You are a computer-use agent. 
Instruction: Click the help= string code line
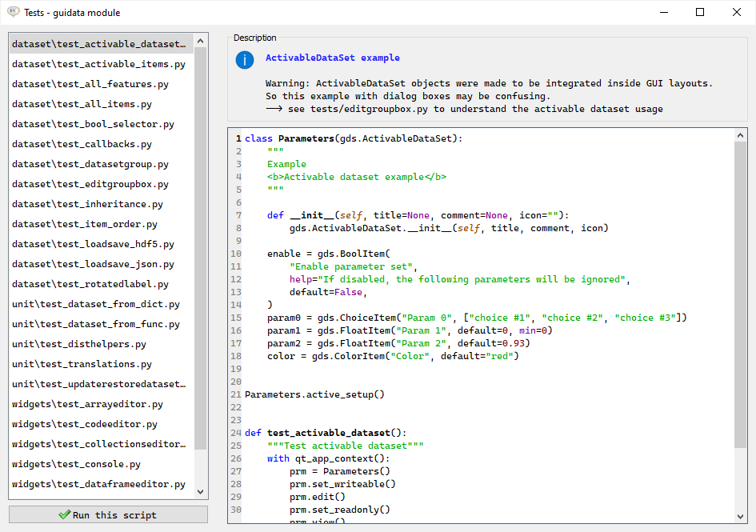[460, 279]
